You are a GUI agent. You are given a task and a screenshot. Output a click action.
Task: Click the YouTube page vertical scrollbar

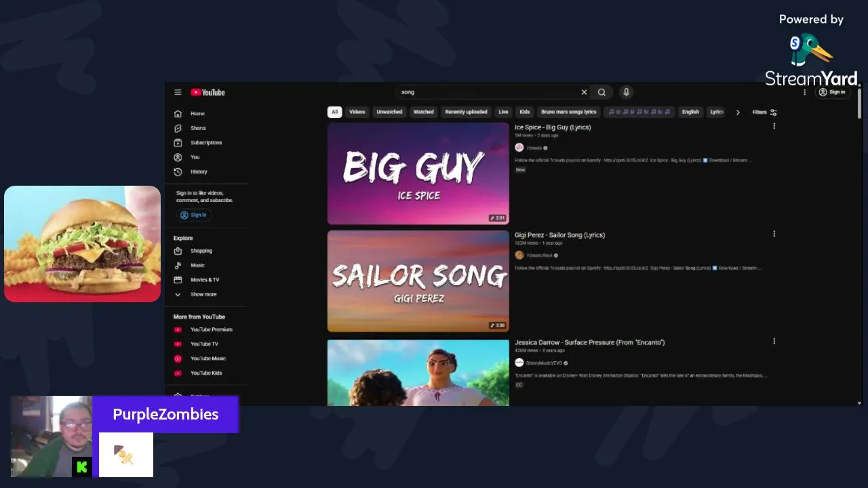[x=859, y=103]
